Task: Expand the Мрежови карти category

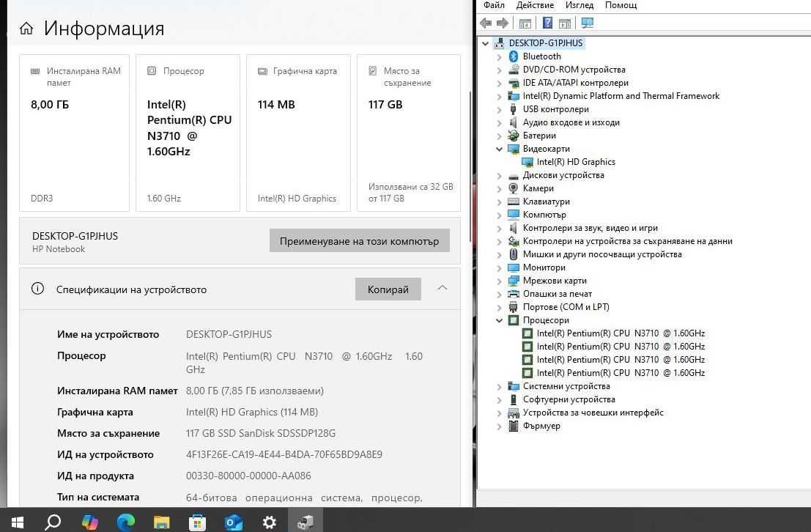Action: [x=499, y=281]
